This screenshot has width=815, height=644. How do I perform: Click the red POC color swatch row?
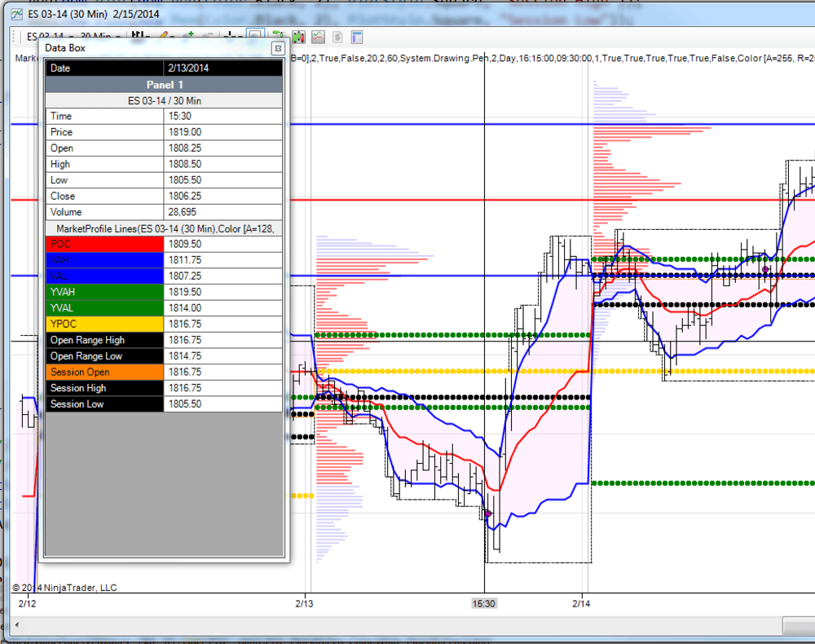click(x=104, y=244)
